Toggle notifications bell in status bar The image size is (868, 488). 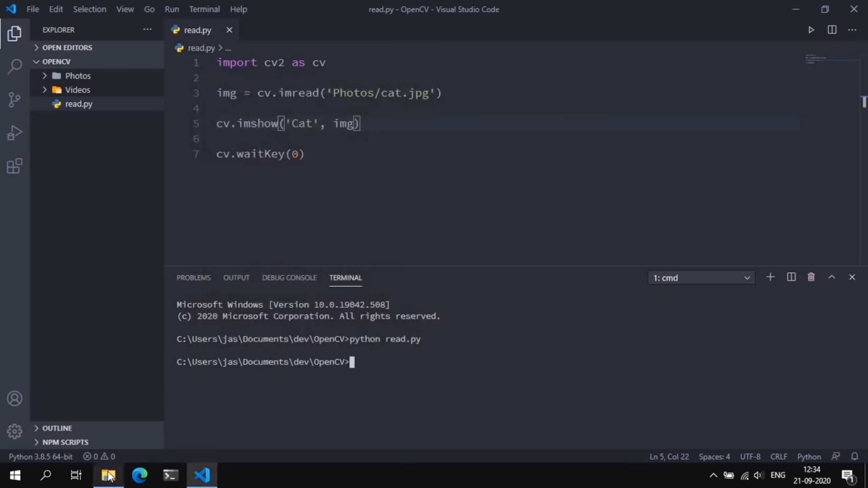[x=854, y=456]
